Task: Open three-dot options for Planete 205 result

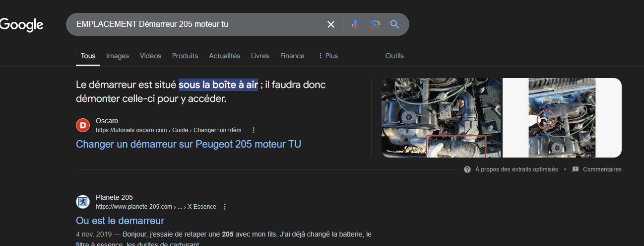Action: pyautogui.click(x=225, y=207)
